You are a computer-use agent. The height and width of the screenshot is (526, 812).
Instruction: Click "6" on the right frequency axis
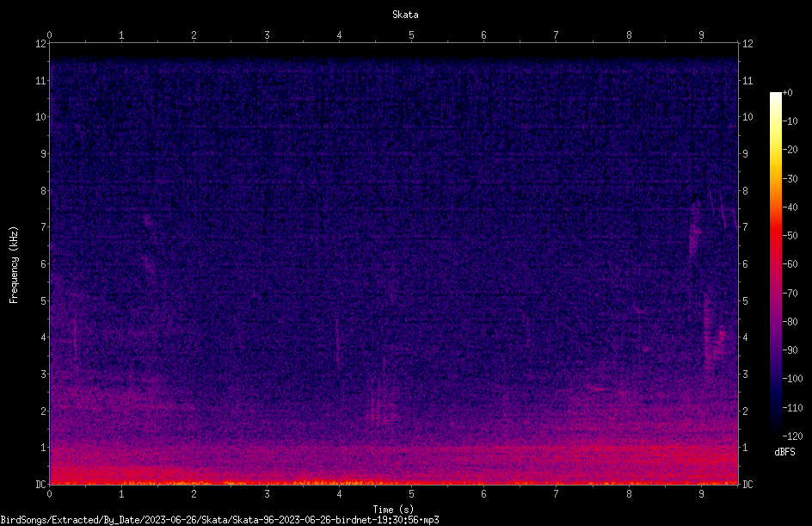tap(745, 263)
